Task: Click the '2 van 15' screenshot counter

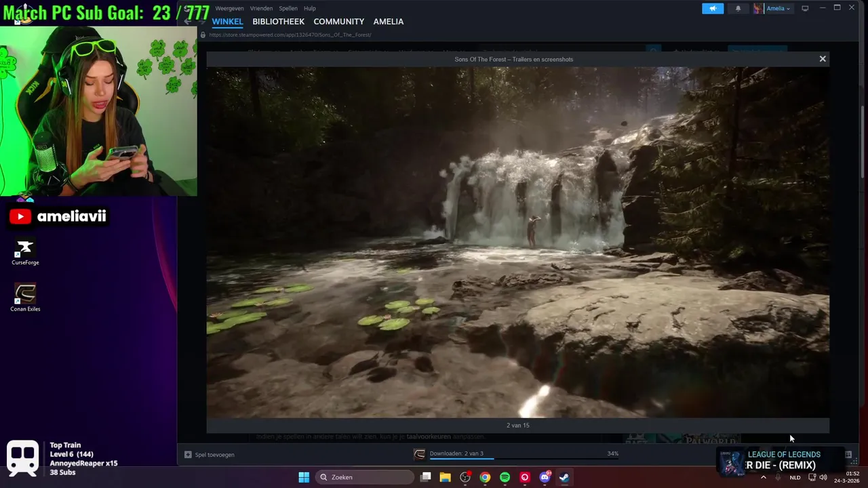Action: (517, 425)
